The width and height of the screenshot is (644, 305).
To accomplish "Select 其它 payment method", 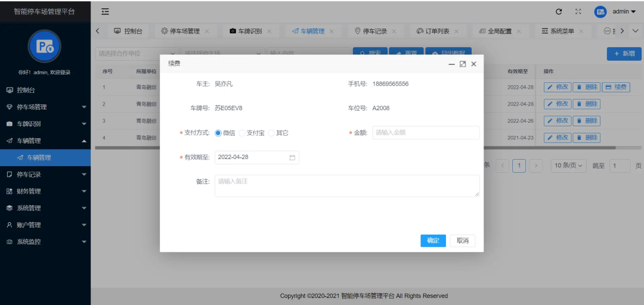I will pyautogui.click(x=271, y=133).
